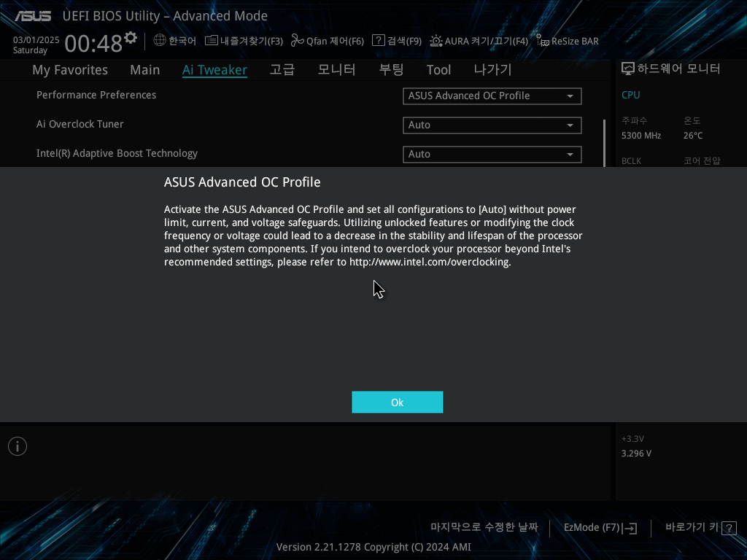747x560 pixels.
Task: Switch to My Favorites tab
Action: [x=70, y=70]
